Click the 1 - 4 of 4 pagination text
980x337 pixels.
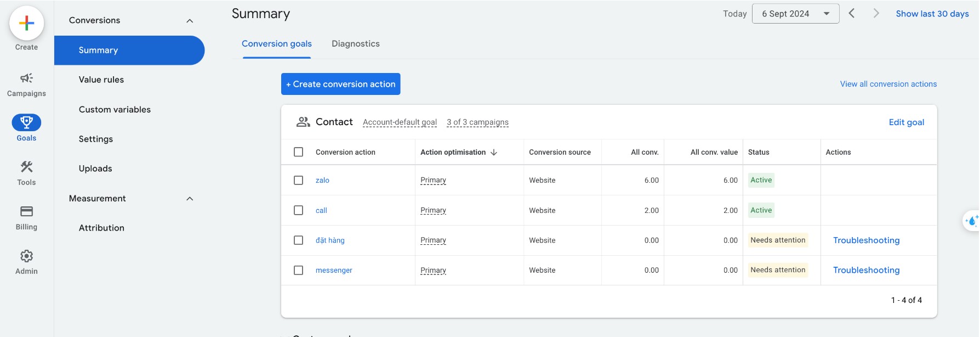pyautogui.click(x=907, y=300)
